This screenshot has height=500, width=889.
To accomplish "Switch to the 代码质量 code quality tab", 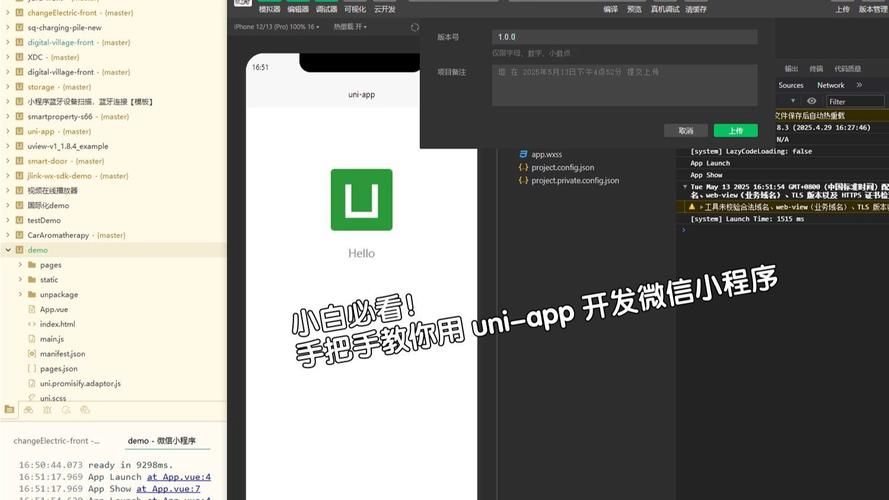I will 848,69.
